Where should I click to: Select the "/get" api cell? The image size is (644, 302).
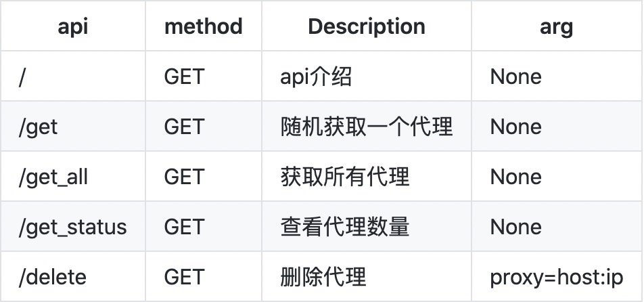39,127
